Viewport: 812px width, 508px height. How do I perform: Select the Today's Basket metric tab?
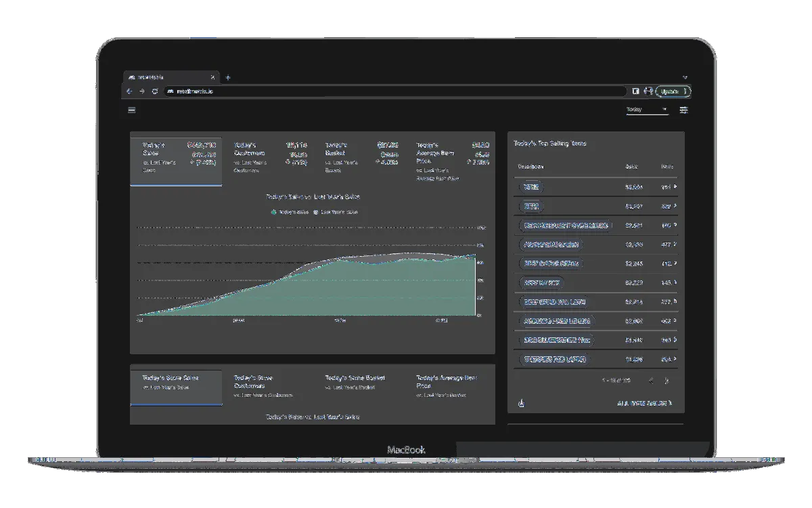point(359,158)
